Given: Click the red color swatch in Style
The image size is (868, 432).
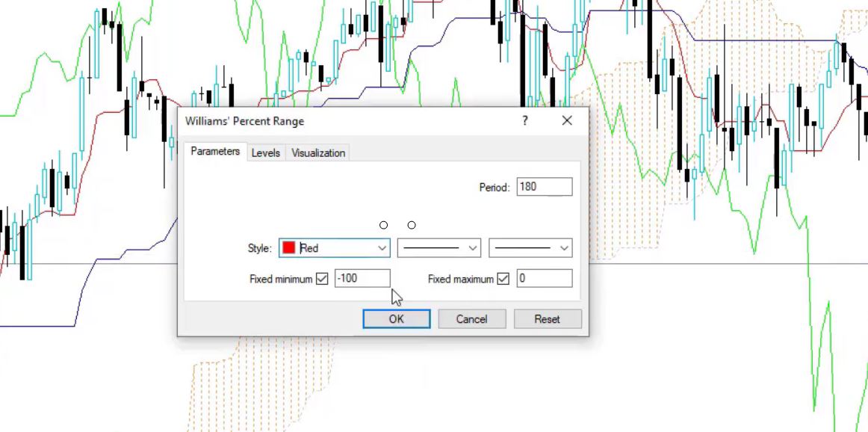Looking at the screenshot, I should pos(290,247).
